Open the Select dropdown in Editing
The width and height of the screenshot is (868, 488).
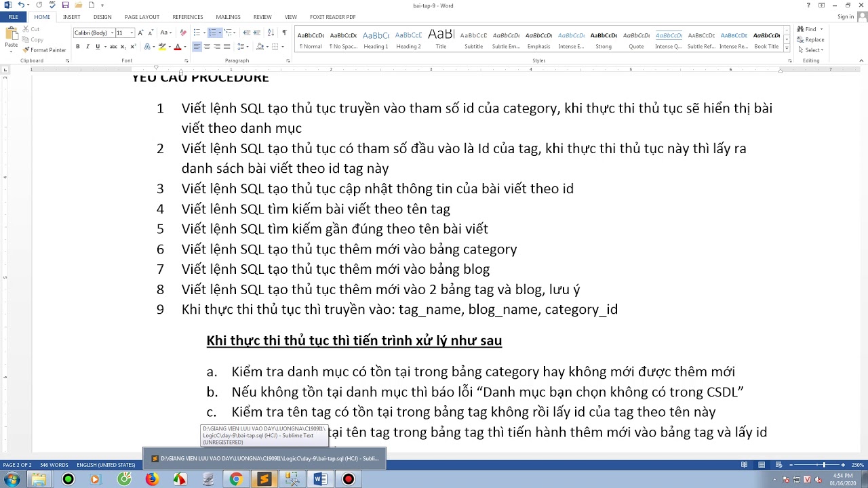[x=811, y=50]
